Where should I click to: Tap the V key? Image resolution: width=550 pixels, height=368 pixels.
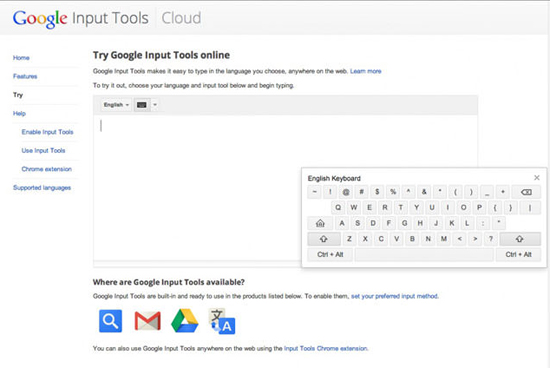[396, 239]
